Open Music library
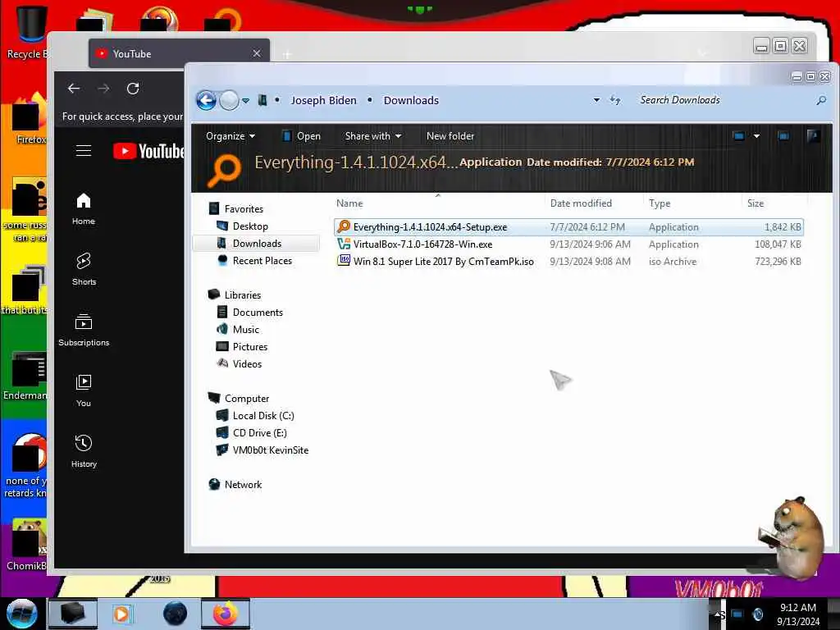The height and width of the screenshot is (630, 840). (245, 330)
